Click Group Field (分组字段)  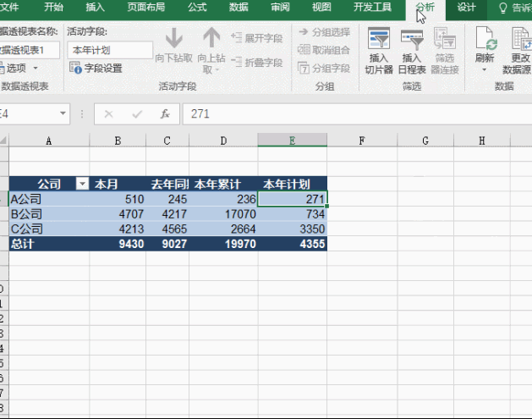(324, 68)
